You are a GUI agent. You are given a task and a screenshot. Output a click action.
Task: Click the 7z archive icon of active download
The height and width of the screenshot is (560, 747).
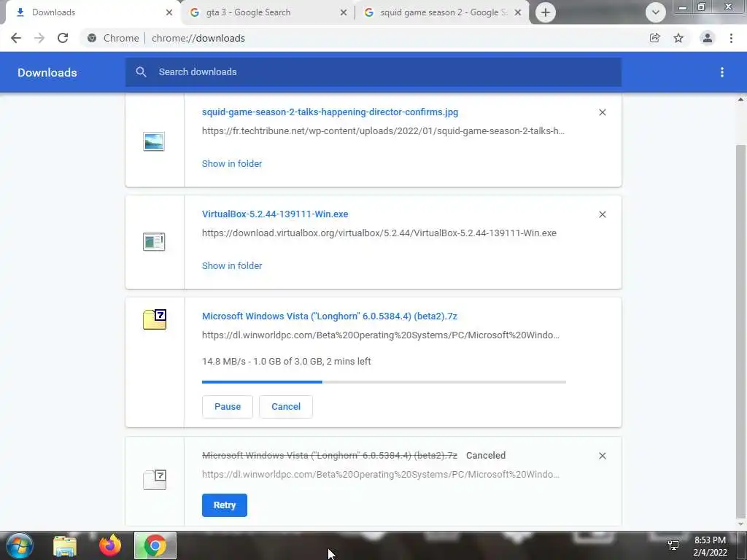(x=155, y=319)
